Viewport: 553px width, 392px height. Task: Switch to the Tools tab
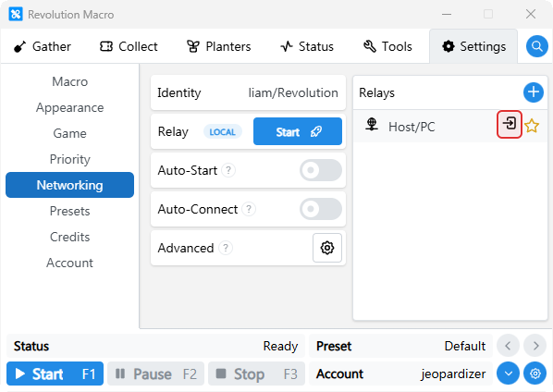click(x=387, y=46)
